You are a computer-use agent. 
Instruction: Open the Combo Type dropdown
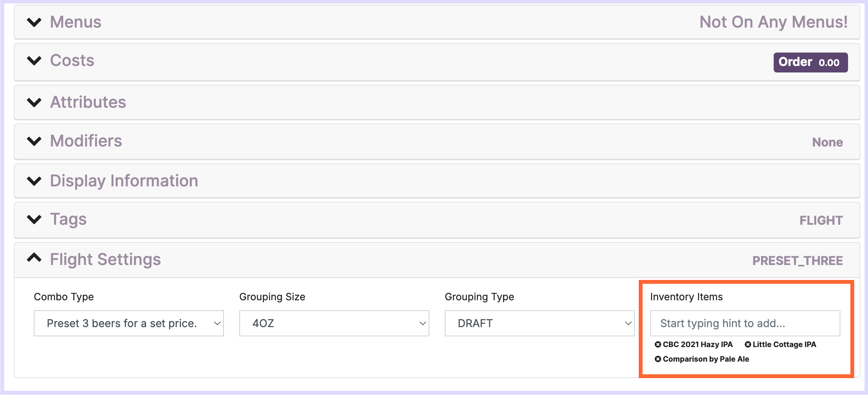(x=128, y=323)
